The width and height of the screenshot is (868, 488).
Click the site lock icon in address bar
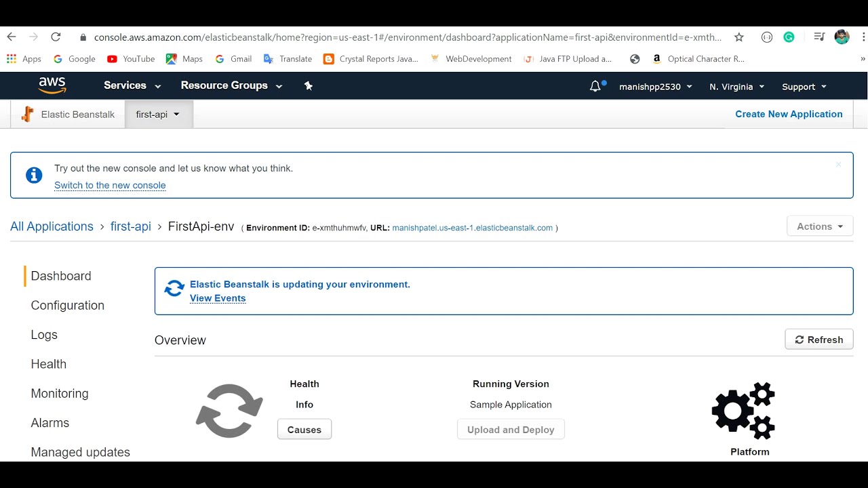coord(83,37)
